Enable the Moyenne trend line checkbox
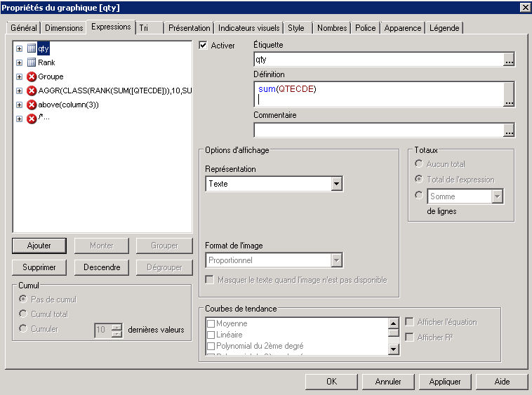This screenshot has height=395, width=532. coord(211,323)
